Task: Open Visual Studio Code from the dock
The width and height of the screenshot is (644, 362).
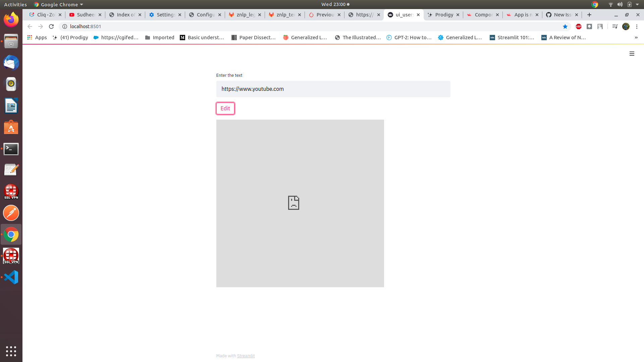Action: click(11, 277)
